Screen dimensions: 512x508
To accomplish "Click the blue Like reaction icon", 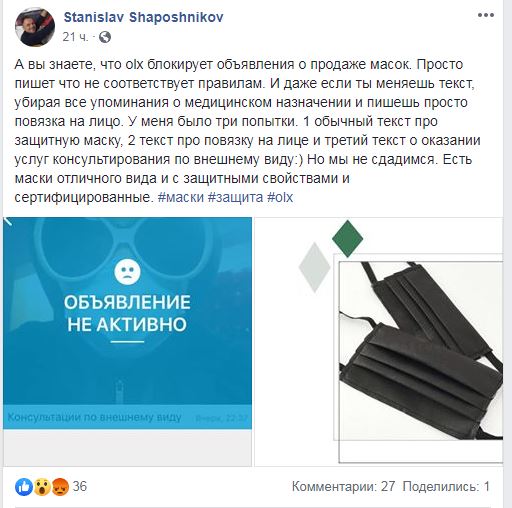I will pos(24,487).
